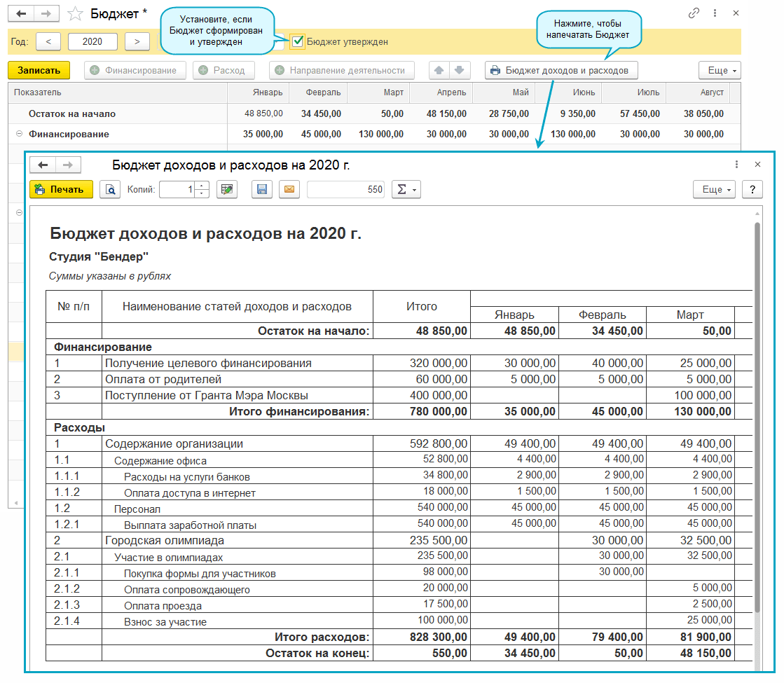This screenshot has width=784, height=683.
Task: Uncheck the Бюджет утвержден checkbox
Action: [298, 41]
